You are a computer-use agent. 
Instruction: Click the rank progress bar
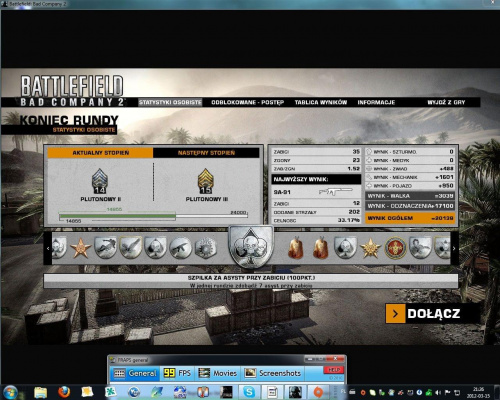(x=153, y=216)
